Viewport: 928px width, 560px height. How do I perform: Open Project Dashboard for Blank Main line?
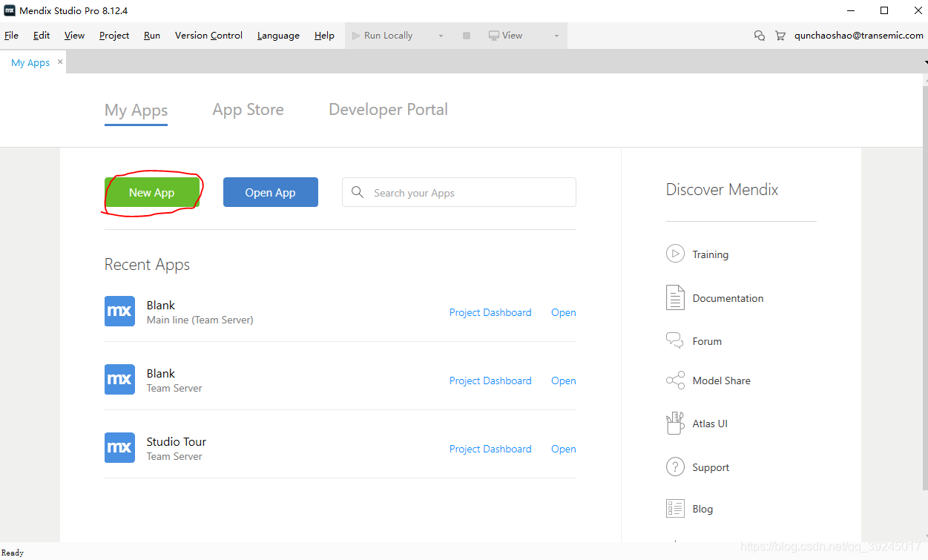[x=490, y=312]
